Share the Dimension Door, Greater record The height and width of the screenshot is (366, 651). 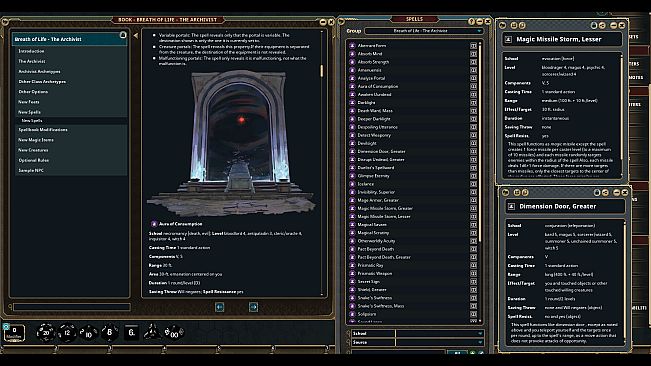tap(605, 193)
